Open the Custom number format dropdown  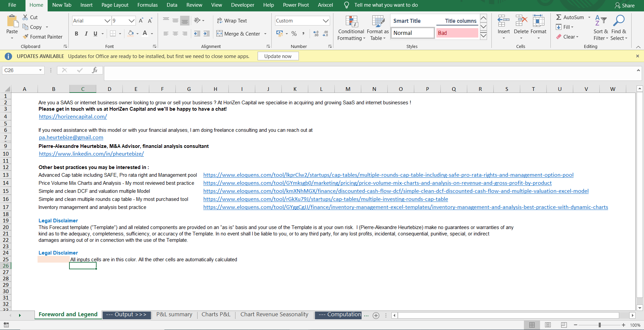pyautogui.click(x=325, y=21)
